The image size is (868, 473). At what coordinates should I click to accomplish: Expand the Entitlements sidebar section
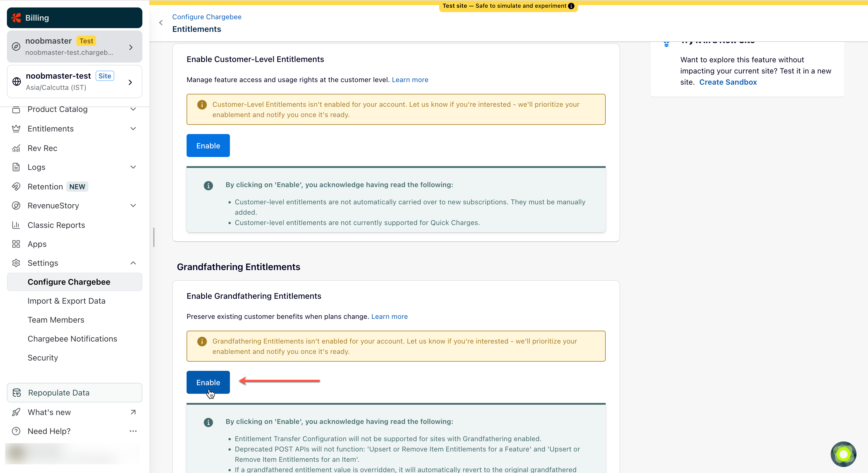coord(133,129)
